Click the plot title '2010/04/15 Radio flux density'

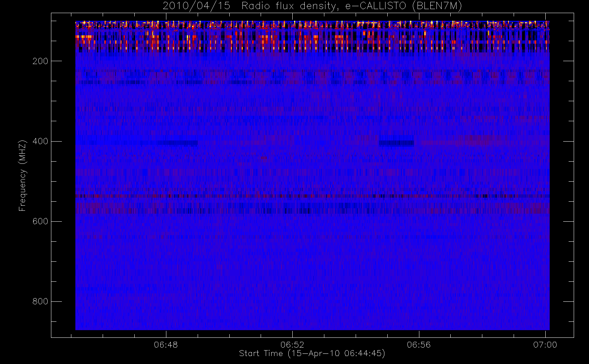click(x=312, y=6)
